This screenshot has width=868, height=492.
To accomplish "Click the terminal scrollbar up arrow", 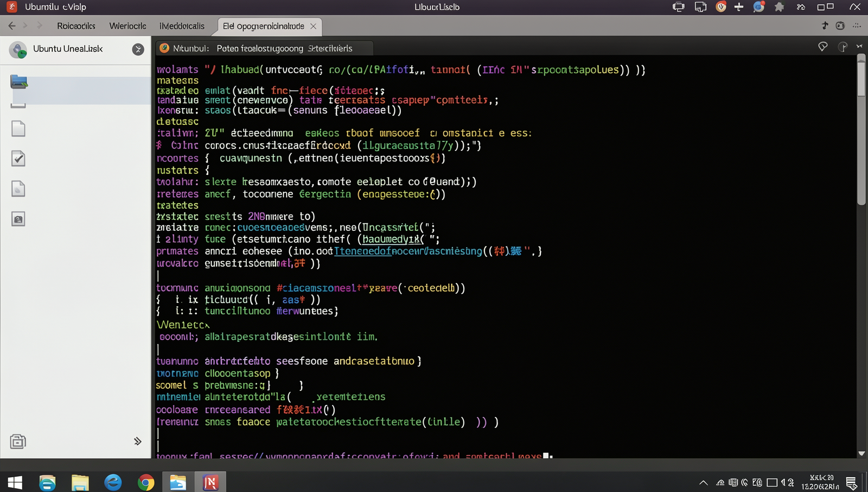I will (x=861, y=57).
